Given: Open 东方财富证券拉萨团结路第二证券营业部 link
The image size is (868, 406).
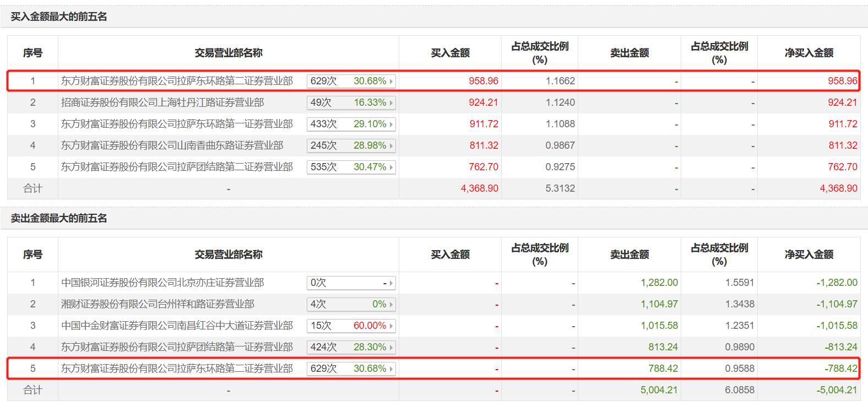Looking at the screenshot, I should (177, 167).
